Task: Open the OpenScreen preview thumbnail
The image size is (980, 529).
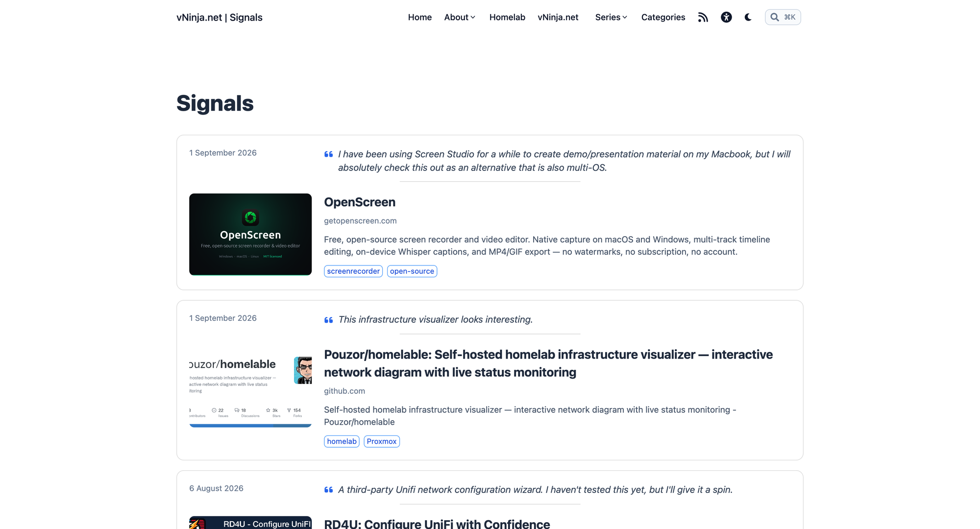Action: coord(250,234)
